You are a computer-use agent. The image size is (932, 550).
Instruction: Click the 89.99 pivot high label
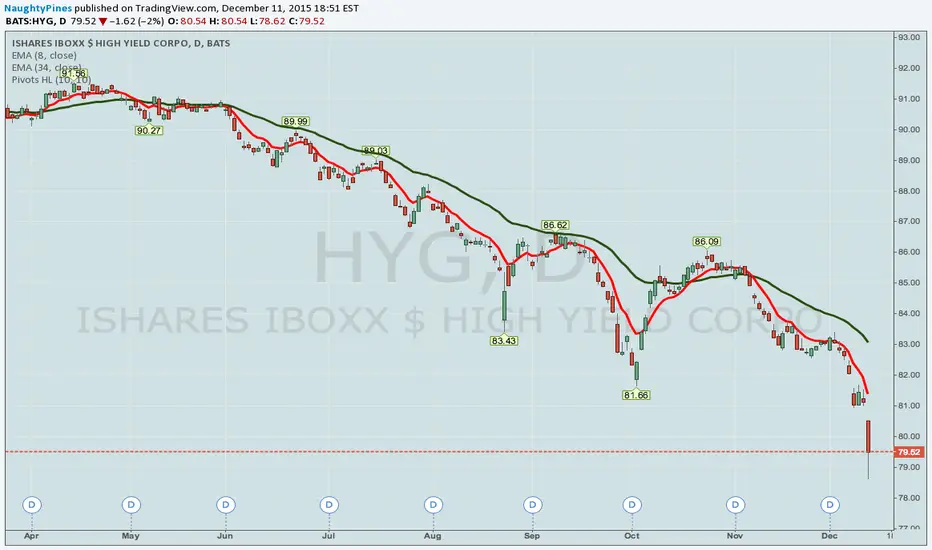point(295,121)
